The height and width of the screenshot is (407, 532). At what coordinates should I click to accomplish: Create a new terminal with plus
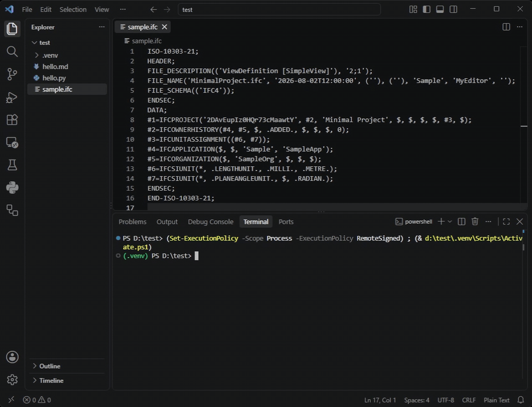click(441, 222)
